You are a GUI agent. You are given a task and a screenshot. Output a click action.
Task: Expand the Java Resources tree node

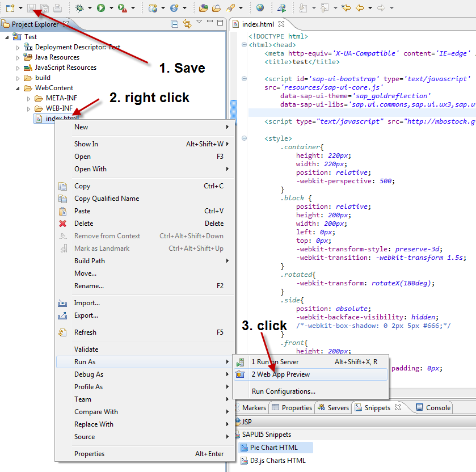coord(17,57)
